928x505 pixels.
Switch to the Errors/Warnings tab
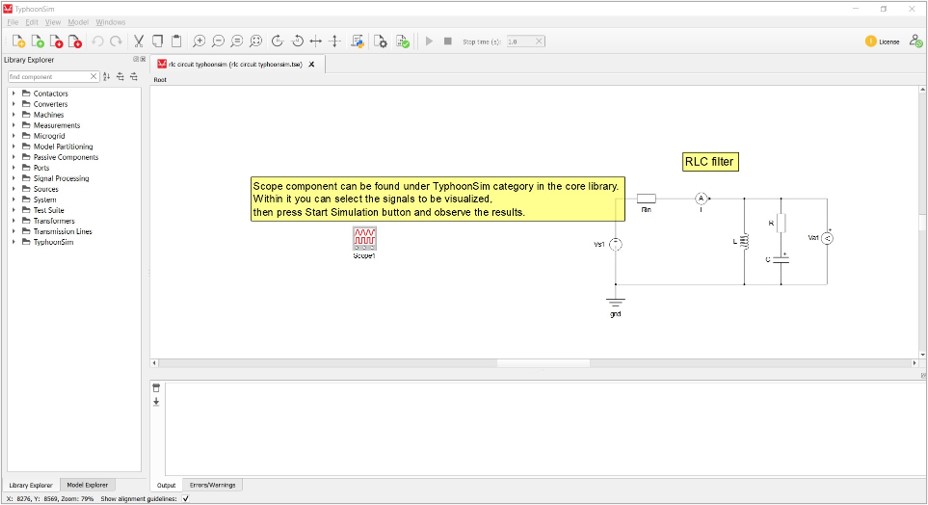[214, 485]
